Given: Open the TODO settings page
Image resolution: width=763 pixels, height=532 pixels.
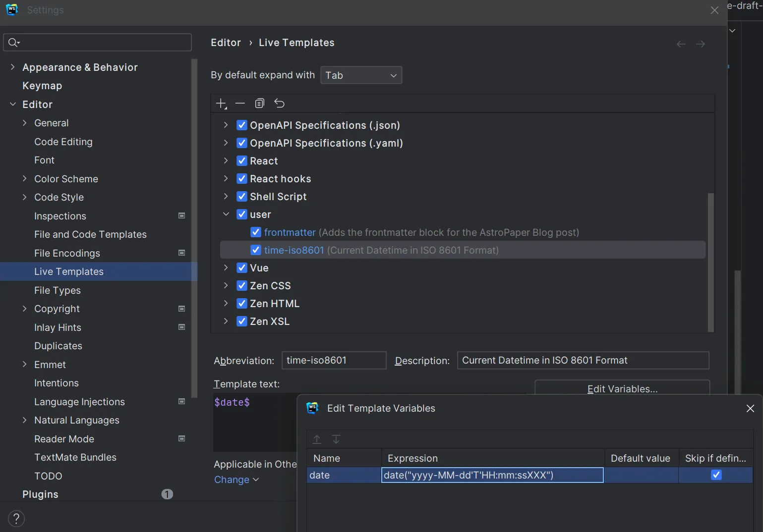Looking at the screenshot, I should [48, 476].
